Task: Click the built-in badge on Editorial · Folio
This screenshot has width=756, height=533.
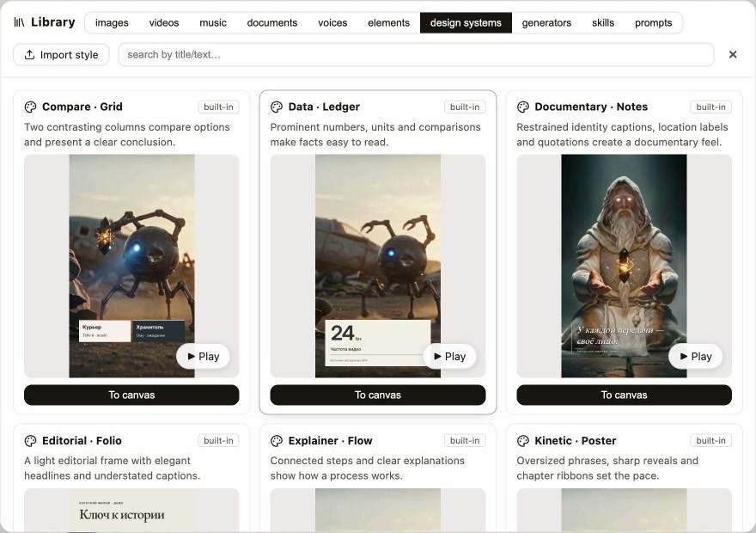Action: coord(218,441)
